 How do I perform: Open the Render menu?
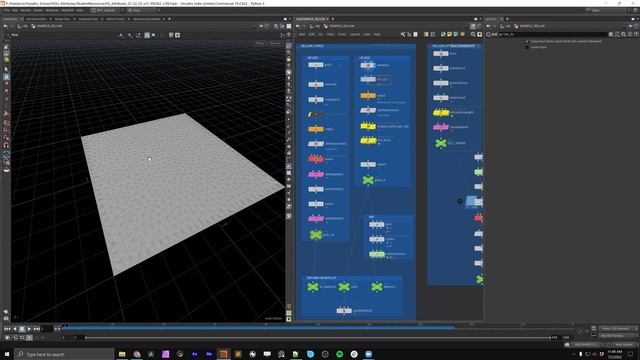coord(25,10)
